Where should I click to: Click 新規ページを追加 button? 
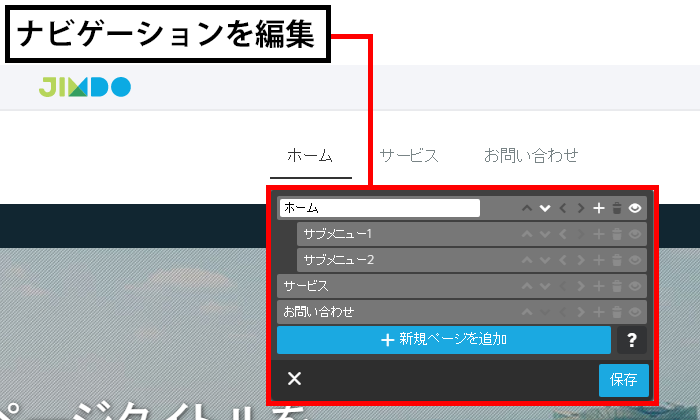pos(444,340)
